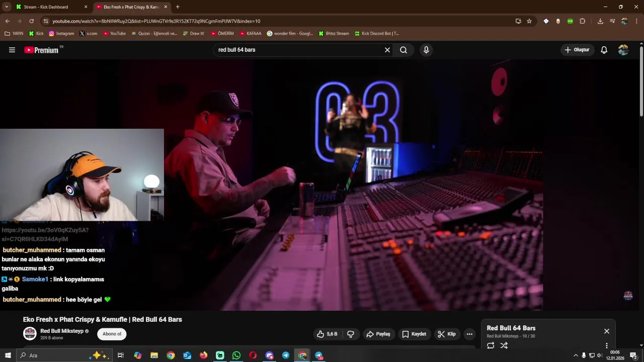644x362 pixels.
Task: Open the Kick bookmark
Action: tap(36, 34)
